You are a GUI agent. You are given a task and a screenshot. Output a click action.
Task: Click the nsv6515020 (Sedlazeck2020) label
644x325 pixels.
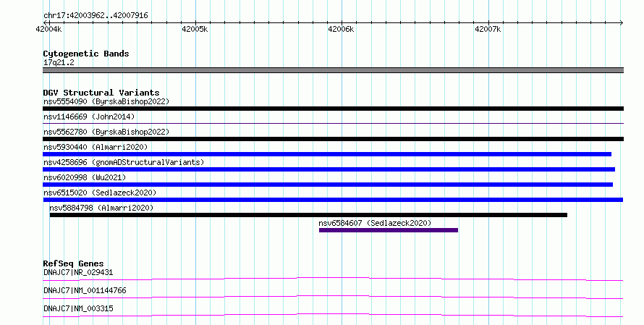pos(100,193)
